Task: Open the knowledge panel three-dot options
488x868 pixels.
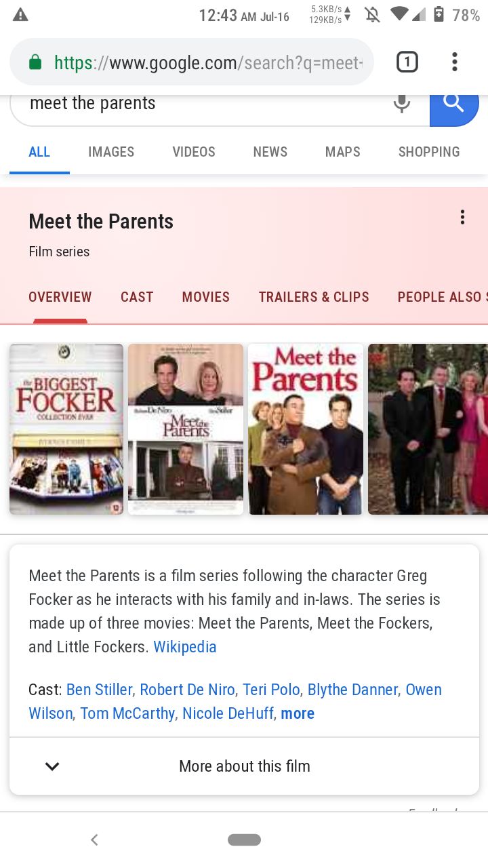Action: (462, 217)
